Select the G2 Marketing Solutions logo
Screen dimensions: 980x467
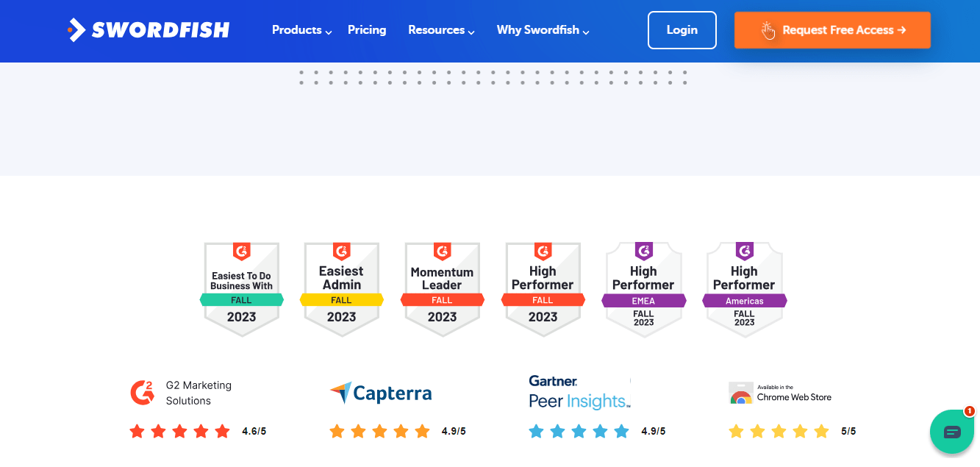141,391
